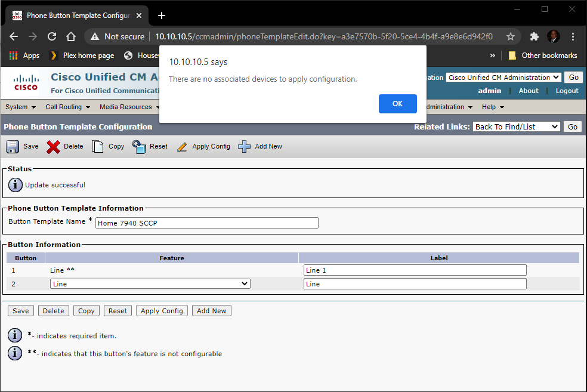
Task: Click the browser forward arrow
Action: 33,36
